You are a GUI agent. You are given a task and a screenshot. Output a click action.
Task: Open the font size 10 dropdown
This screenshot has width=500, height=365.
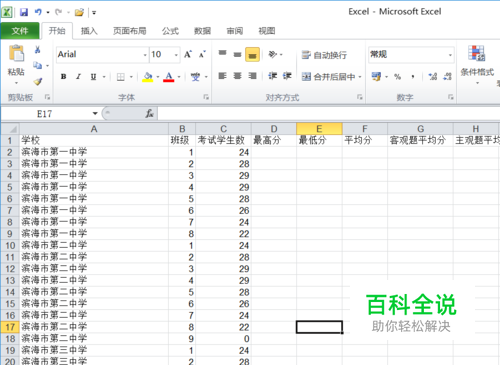176,55
